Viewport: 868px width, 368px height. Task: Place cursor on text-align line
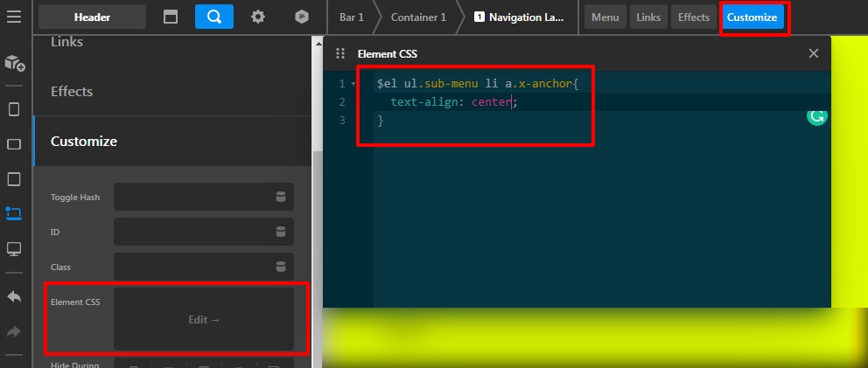pos(454,101)
